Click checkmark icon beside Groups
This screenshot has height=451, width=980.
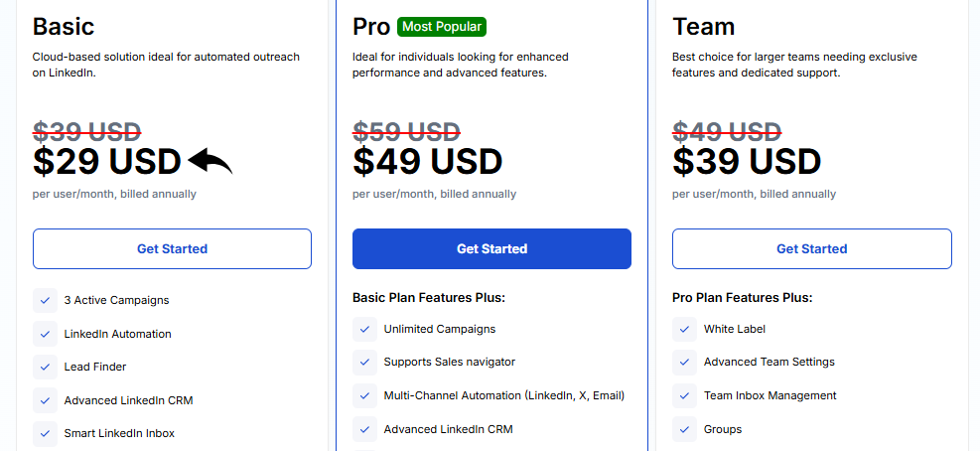click(x=684, y=429)
